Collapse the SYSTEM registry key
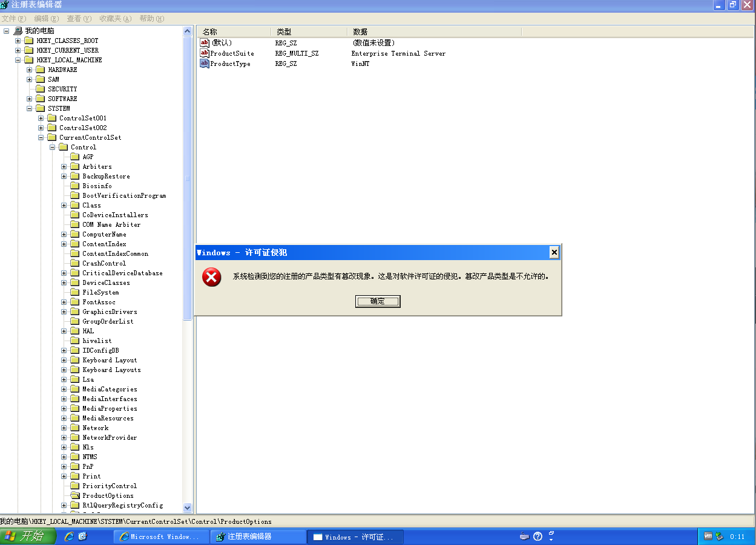 pyautogui.click(x=29, y=108)
